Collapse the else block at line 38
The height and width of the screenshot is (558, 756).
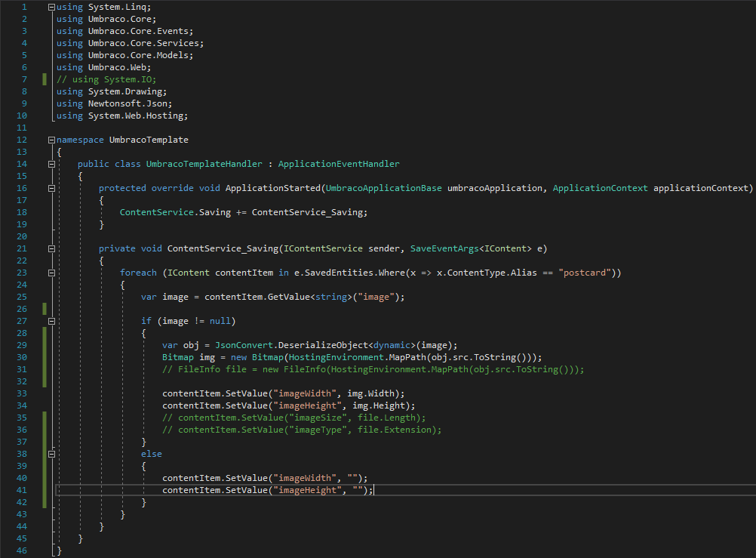coord(51,454)
